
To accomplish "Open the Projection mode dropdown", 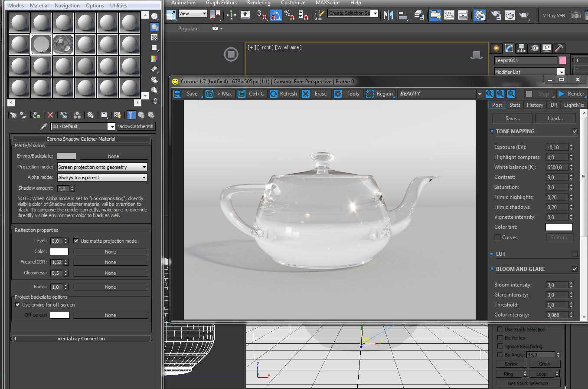I will (102, 167).
